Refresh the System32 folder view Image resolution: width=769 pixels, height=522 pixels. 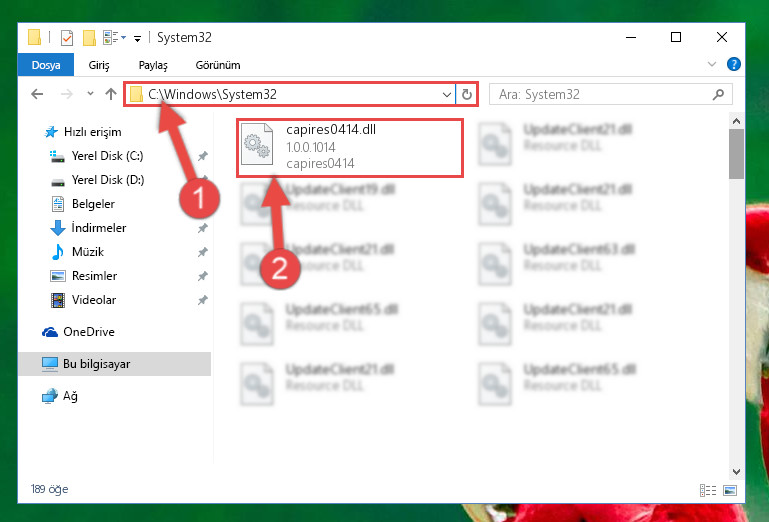(x=467, y=94)
